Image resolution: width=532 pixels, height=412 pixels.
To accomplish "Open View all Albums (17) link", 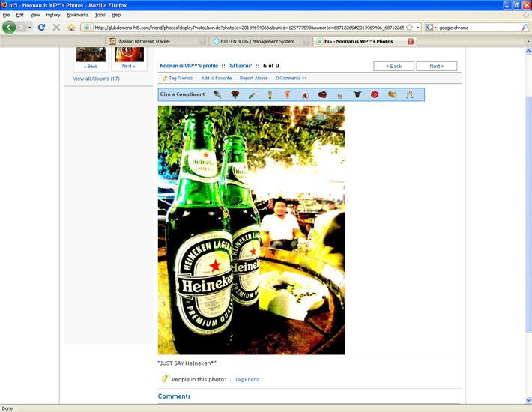I will click(x=97, y=79).
